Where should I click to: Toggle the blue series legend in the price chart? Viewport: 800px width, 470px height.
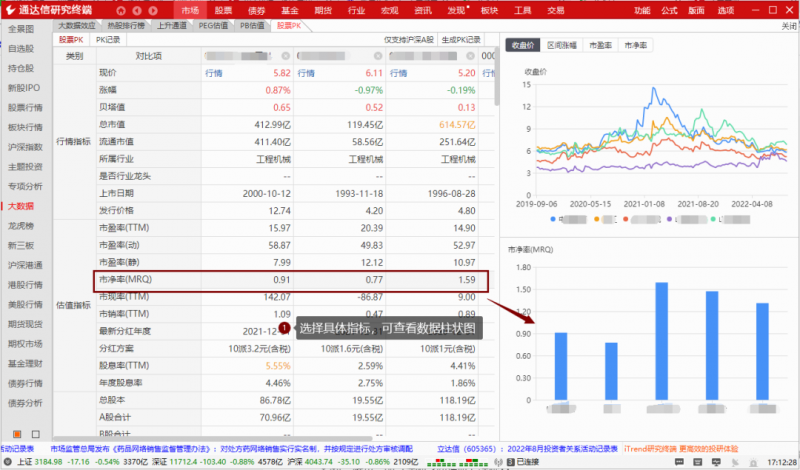(568, 219)
